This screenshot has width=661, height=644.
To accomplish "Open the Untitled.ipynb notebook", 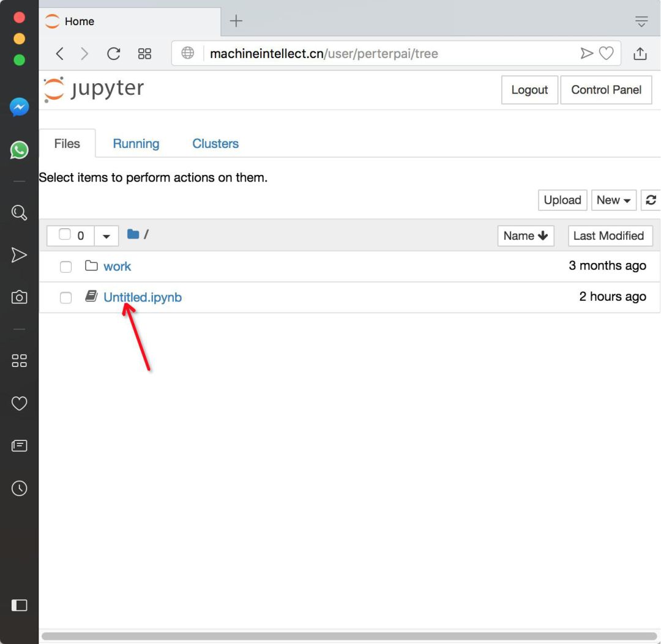I will click(143, 297).
